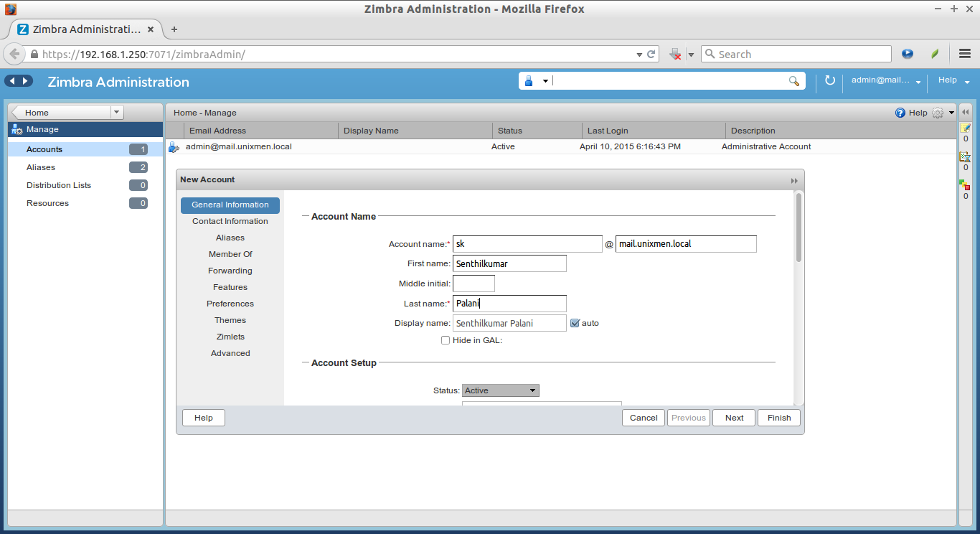Switch to Contact Information tab
The image size is (980, 534).
[x=230, y=221]
